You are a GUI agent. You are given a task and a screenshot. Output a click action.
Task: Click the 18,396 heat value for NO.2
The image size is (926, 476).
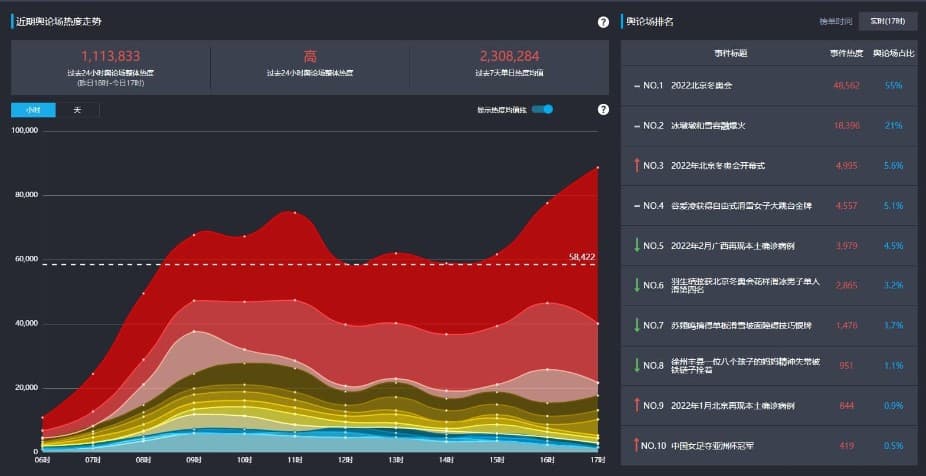pos(847,126)
